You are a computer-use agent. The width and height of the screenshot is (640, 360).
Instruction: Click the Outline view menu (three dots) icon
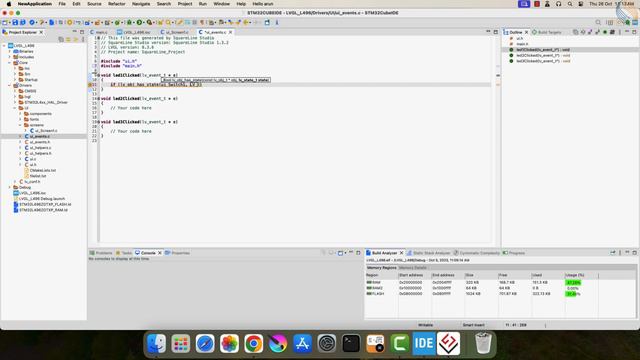pos(620,32)
